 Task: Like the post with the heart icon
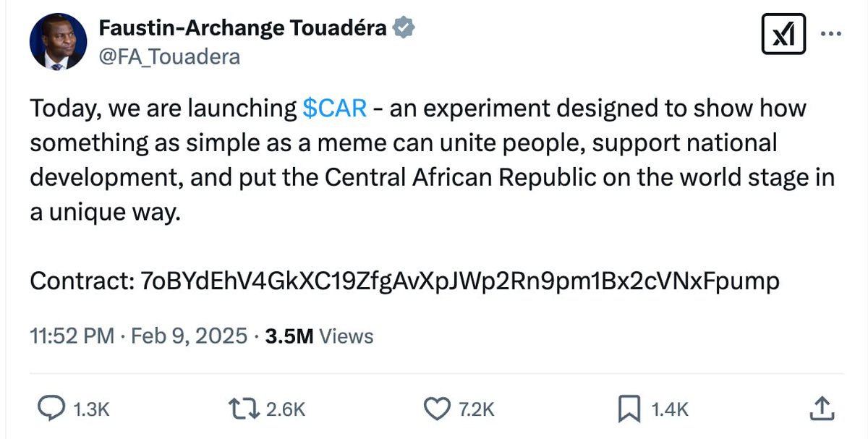click(x=436, y=409)
